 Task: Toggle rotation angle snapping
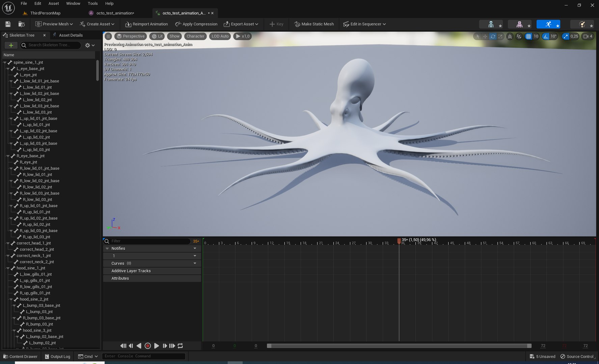[x=546, y=36]
